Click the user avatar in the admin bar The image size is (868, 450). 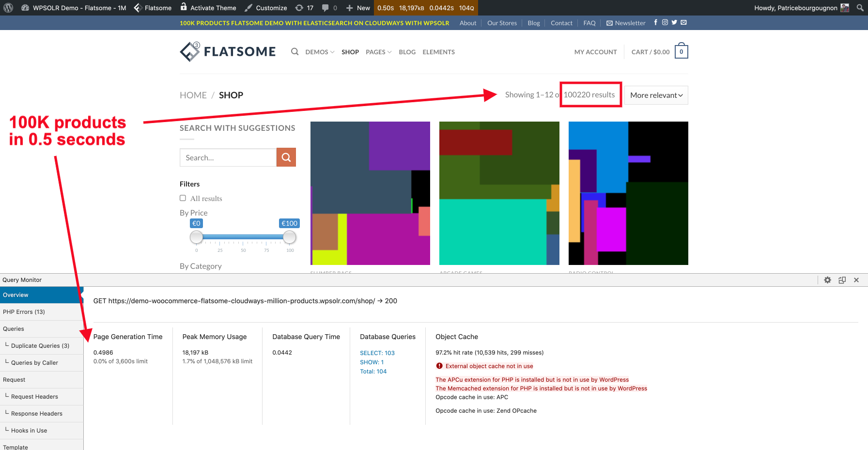[x=845, y=8]
